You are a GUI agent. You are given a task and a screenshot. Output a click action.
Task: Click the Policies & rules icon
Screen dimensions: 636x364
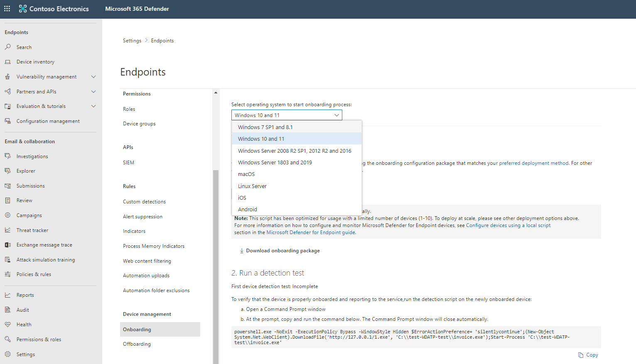pyautogui.click(x=7, y=274)
